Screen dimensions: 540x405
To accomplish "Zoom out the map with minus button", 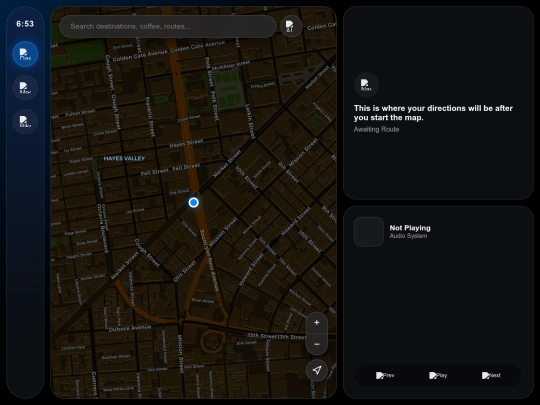I will [316, 344].
